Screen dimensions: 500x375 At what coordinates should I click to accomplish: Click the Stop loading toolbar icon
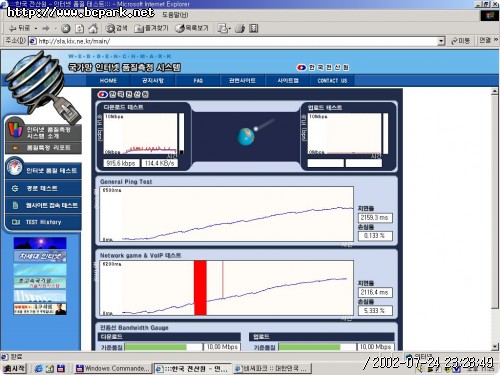(x=66, y=29)
